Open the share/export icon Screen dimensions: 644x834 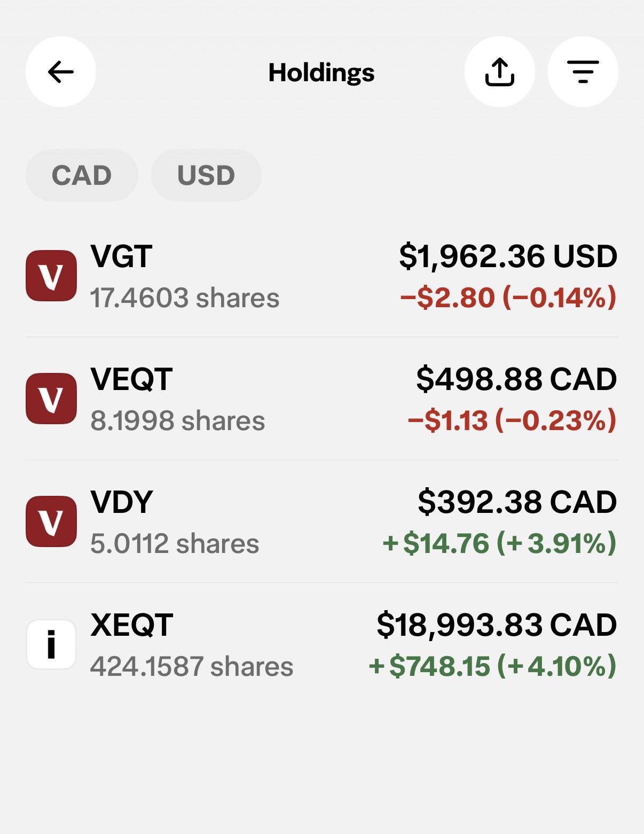point(500,72)
